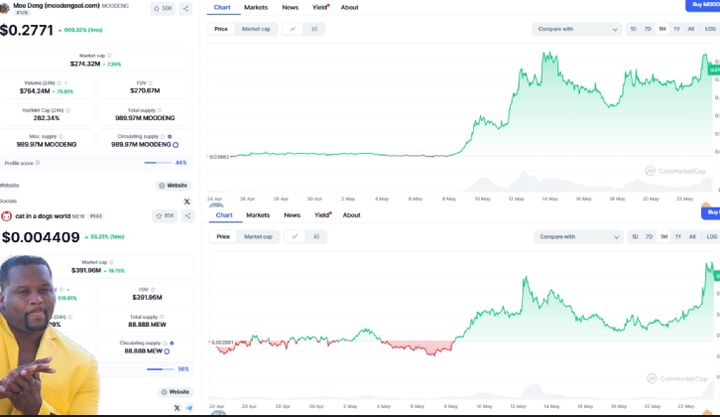Click Moo Deng price value $0.2771
Viewport: 720px width, 417px height.
click(27, 30)
